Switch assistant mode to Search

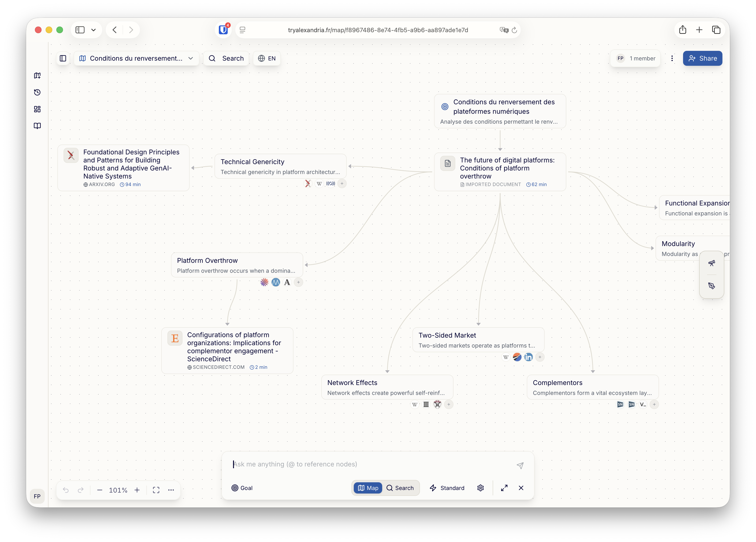pos(401,488)
